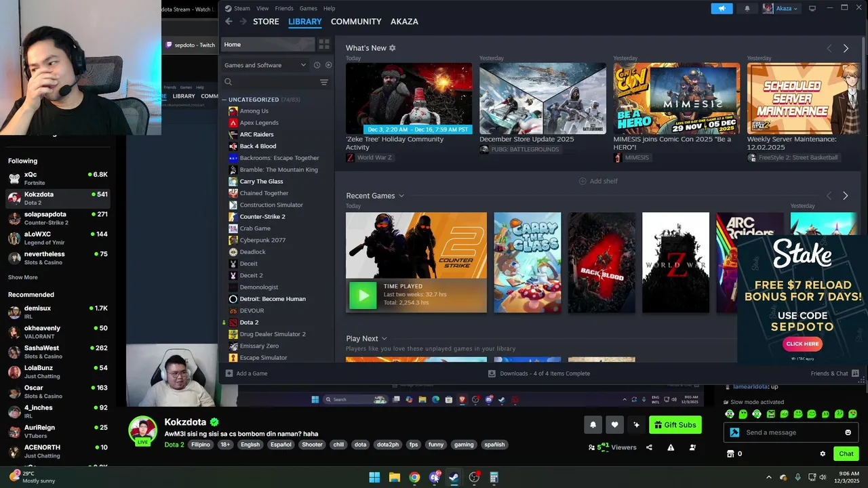868x488 pixels.
Task: Click Show More under Following list
Action: tap(23, 277)
